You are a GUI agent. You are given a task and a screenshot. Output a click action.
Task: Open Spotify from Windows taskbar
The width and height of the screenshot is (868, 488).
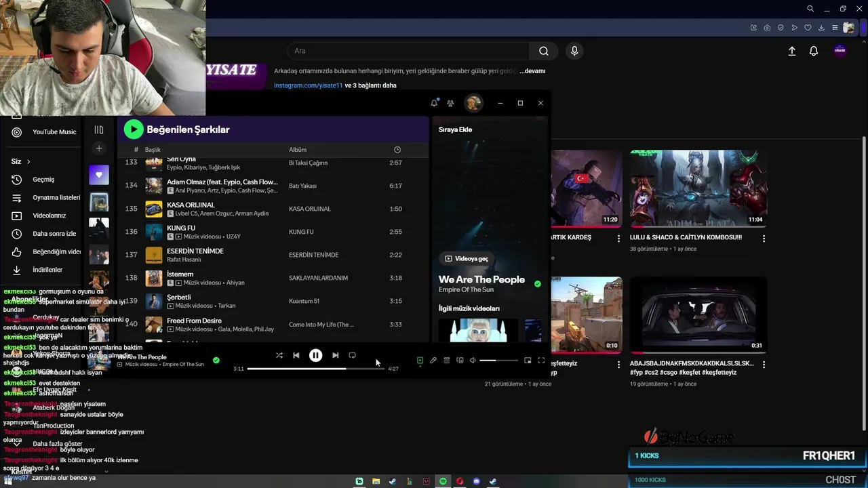point(443,481)
